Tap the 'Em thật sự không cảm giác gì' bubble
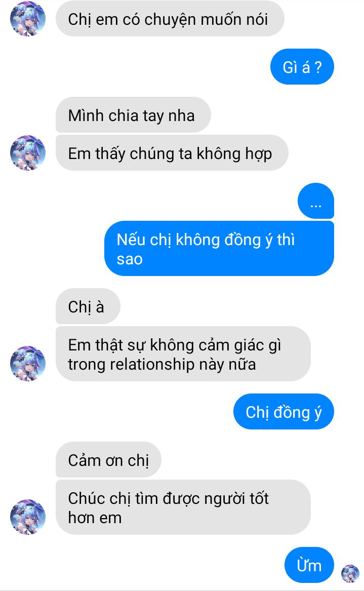364x591 pixels. [x=183, y=353]
